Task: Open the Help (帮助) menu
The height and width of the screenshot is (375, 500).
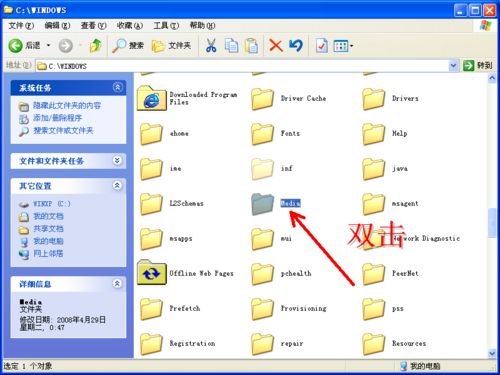Action: click(202, 25)
